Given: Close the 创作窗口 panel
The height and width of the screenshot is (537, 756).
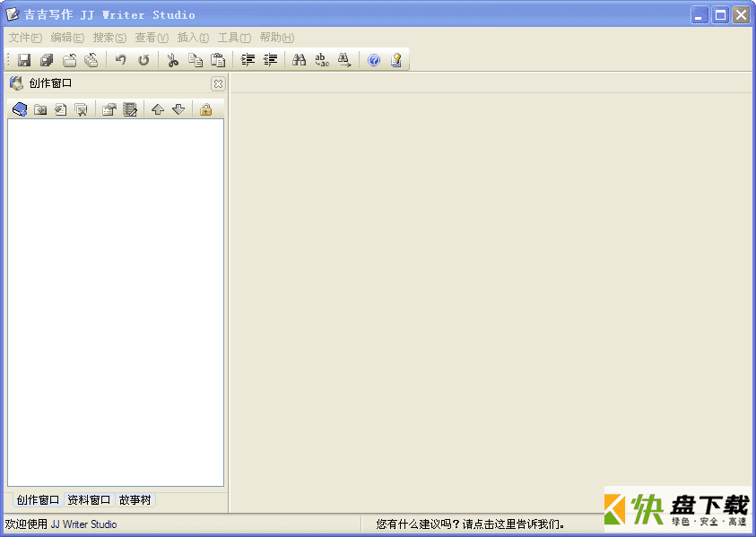Looking at the screenshot, I should [x=218, y=84].
